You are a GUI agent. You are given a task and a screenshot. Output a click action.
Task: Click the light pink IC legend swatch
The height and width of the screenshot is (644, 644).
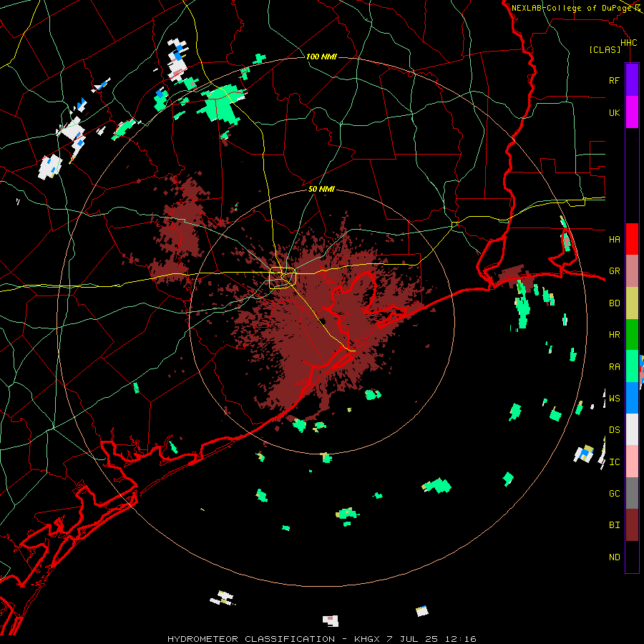click(632, 462)
